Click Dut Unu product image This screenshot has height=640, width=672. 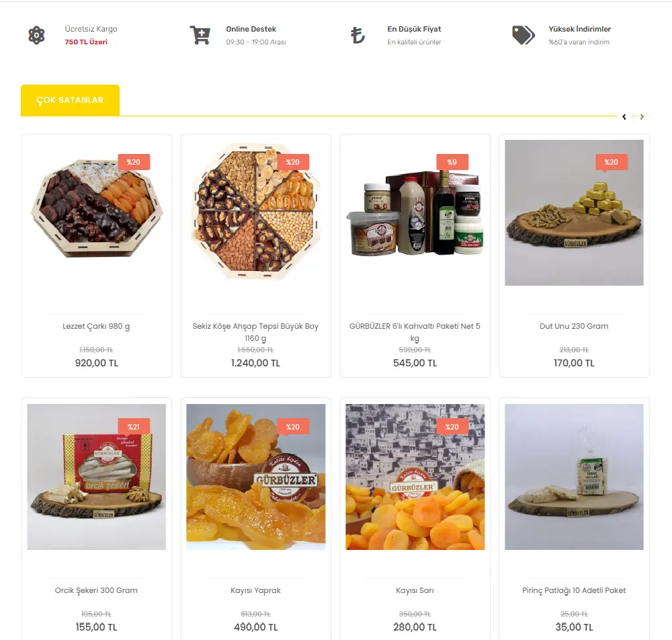point(574,212)
